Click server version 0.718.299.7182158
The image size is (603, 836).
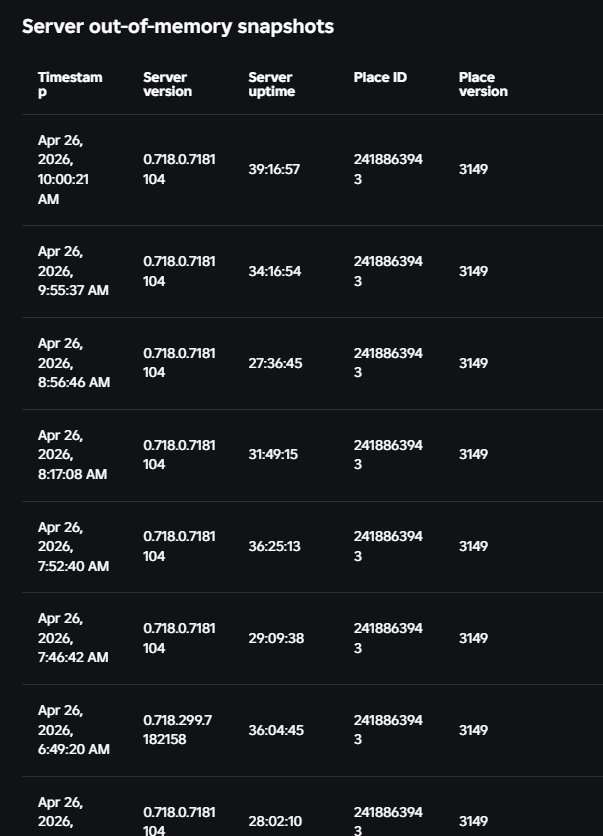click(178, 730)
